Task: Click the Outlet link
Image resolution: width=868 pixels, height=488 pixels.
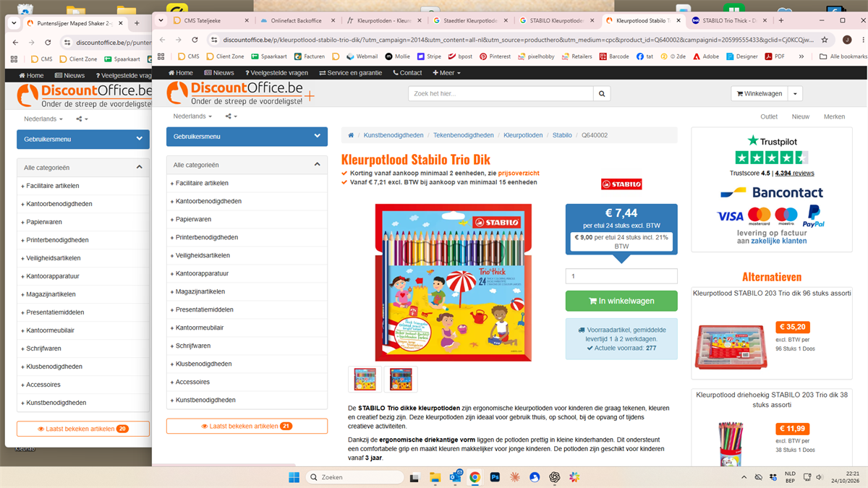Action: (x=769, y=116)
